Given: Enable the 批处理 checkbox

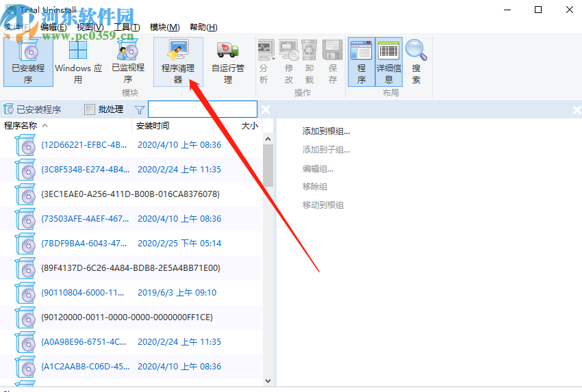Looking at the screenshot, I should tap(90, 109).
